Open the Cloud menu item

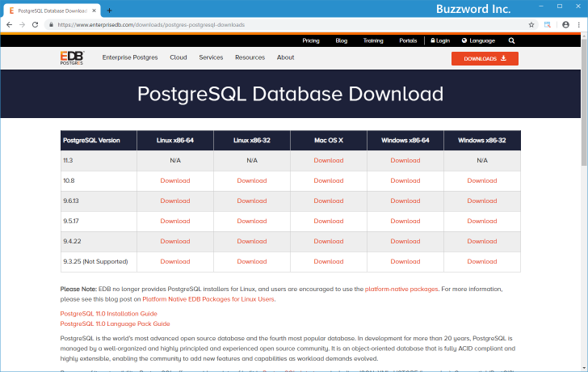coord(178,58)
